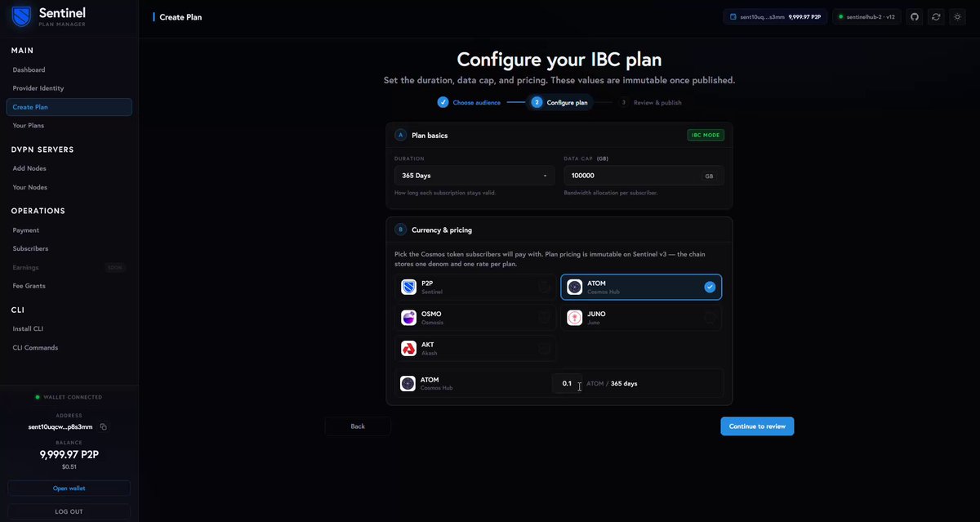Click the green network status dot
Screen dimensions: 980x522
click(841, 16)
